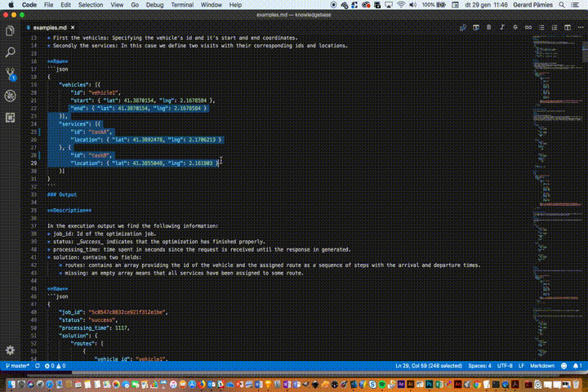588x392 pixels.
Task: Synchronize changes via status bar sync icon
Action: point(37,366)
